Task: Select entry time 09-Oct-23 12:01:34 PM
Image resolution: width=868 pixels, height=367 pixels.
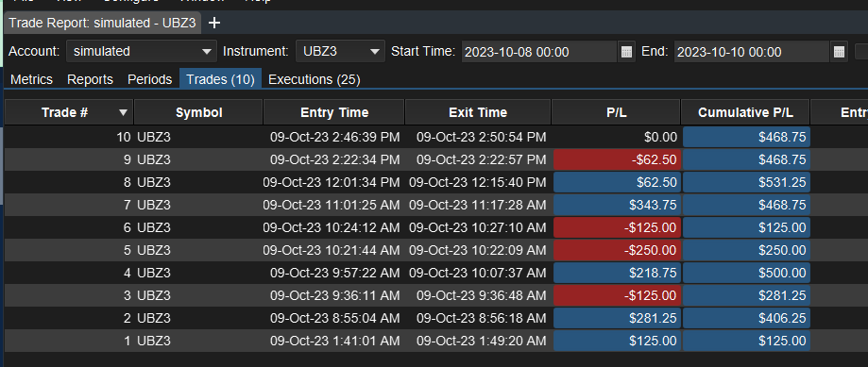Action: point(331,182)
